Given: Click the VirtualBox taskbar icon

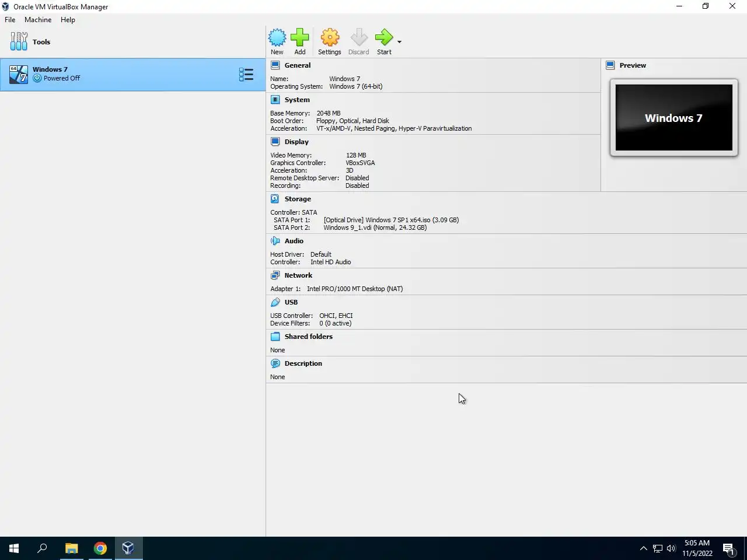Looking at the screenshot, I should [x=128, y=548].
